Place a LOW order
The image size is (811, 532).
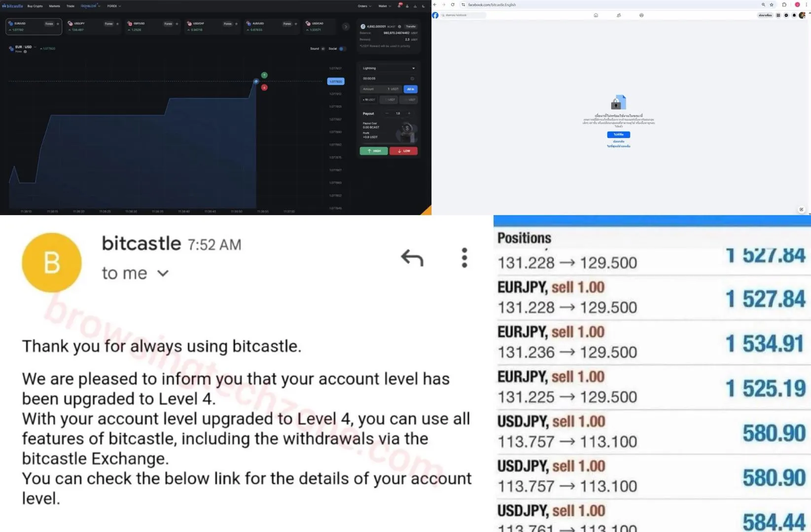[x=403, y=151]
